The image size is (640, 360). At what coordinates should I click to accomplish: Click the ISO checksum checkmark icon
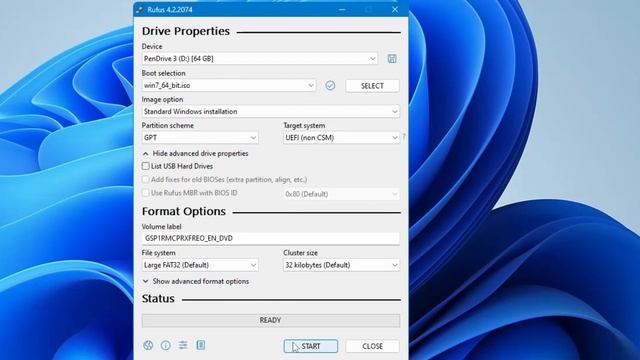coord(330,85)
